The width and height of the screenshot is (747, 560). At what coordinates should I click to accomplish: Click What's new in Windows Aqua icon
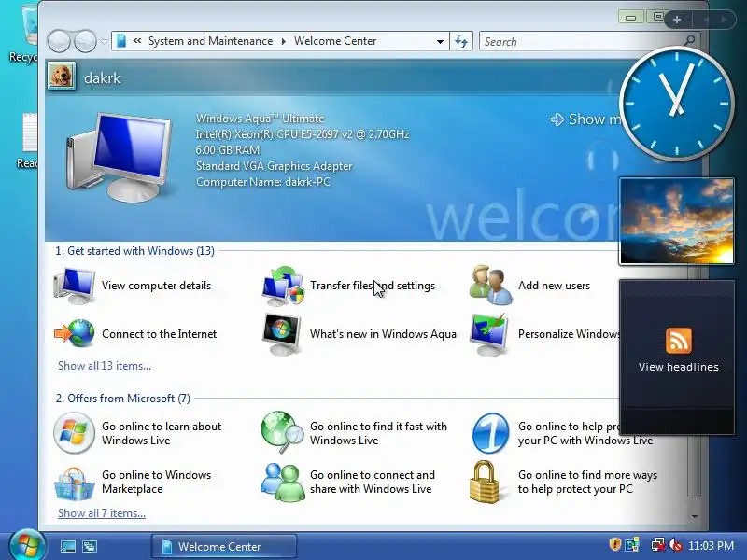(x=282, y=334)
